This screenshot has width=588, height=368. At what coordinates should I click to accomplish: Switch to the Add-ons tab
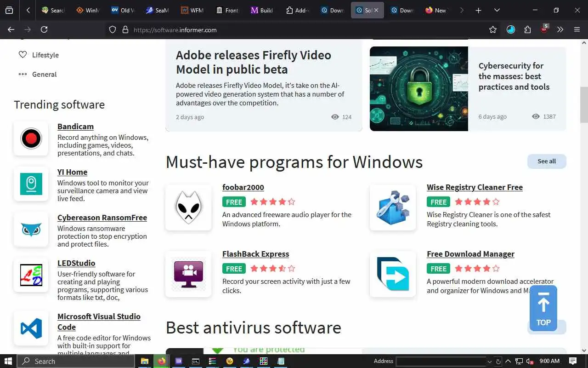[x=297, y=10]
